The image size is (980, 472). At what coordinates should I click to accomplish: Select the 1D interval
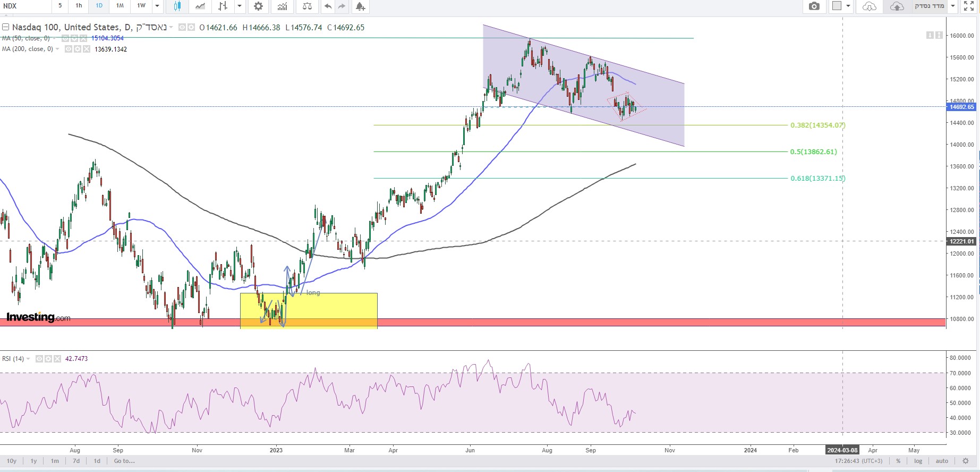coord(99,6)
